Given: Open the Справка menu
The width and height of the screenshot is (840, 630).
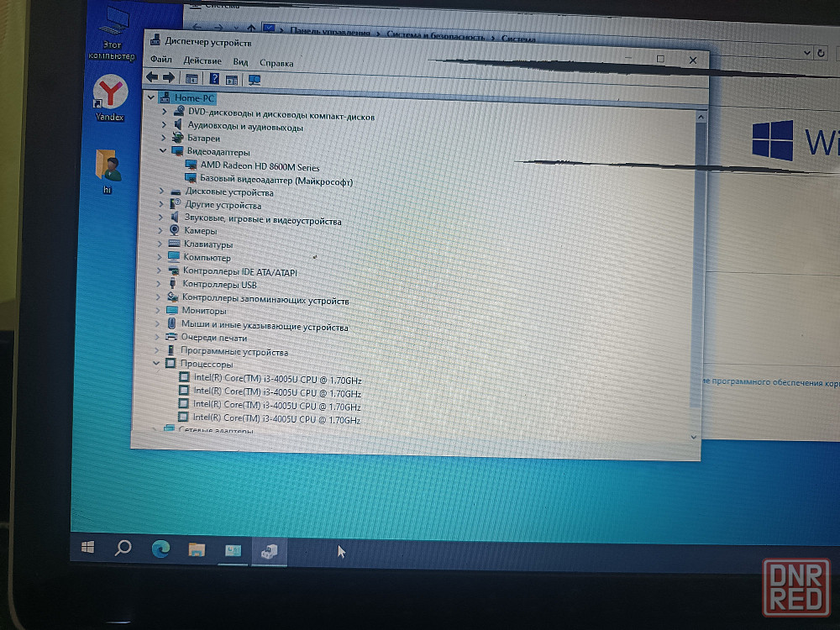Looking at the screenshot, I should tap(276, 63).
